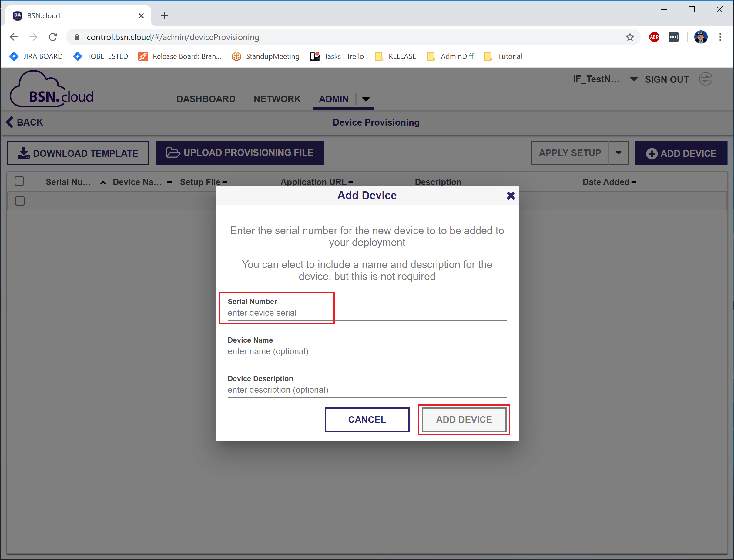This screenshot has width=734, height=560.
Task: Switch to the NETWORK tab
Action: point(277,99)
